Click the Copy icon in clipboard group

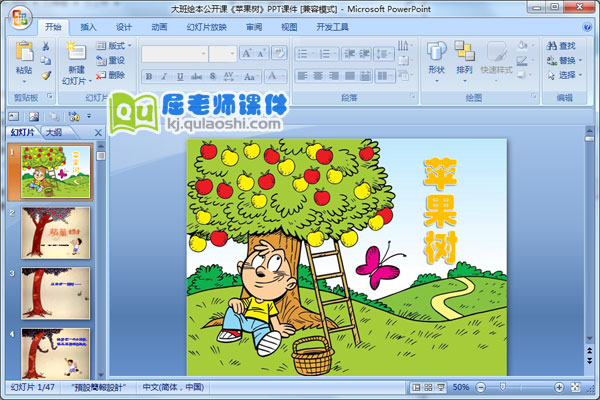(46, 60)
